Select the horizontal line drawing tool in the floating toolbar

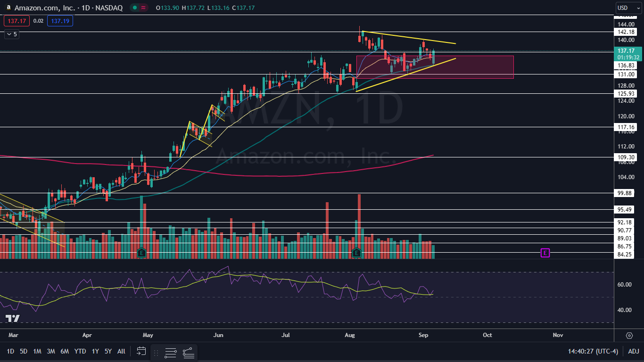[171, 352]
